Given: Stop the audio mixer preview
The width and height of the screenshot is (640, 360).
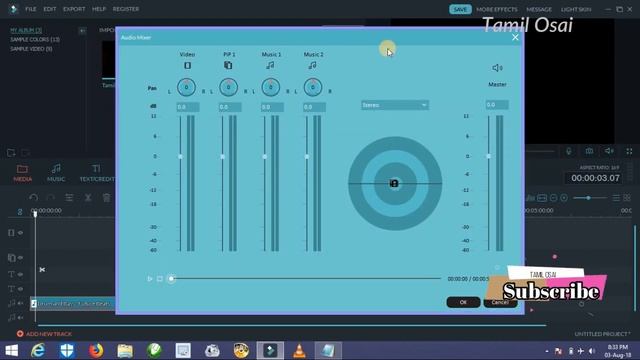Looking at the screenshot, I should pyautogui.click(x=160, y=279).
